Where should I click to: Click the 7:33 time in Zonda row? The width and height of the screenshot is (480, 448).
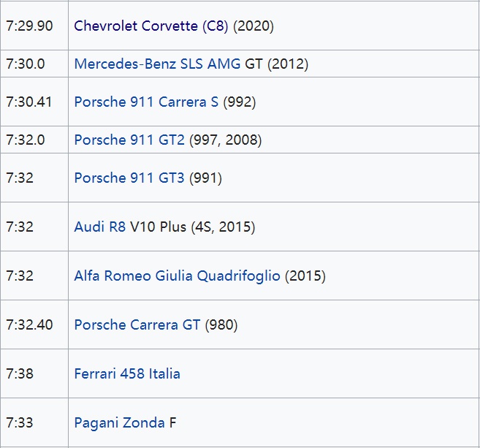coord(20,422)
